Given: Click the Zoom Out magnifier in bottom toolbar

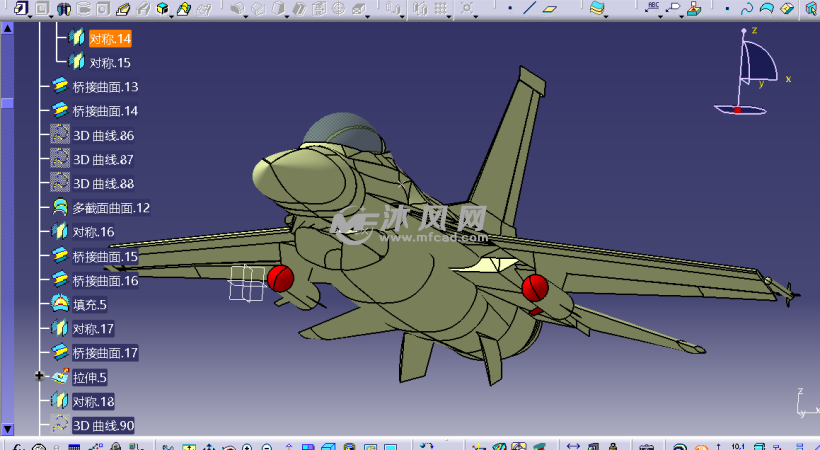Looking at the screenshot, I should coord(267,446).
